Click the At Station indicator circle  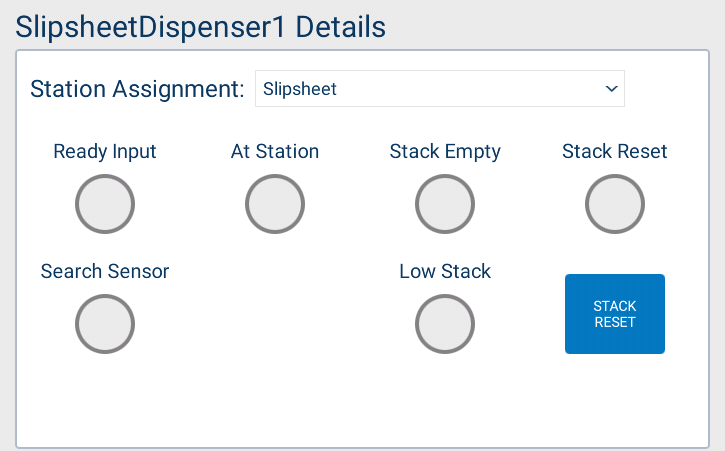(x=275, y=204)
